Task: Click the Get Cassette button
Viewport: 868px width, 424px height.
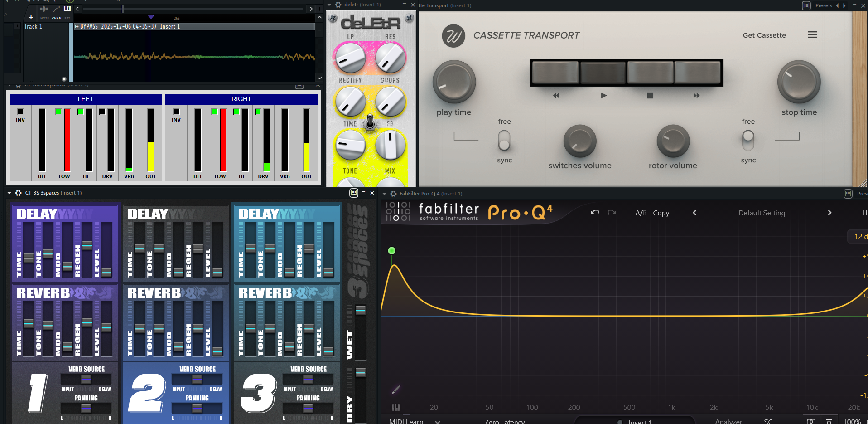Action: [764, 35]
